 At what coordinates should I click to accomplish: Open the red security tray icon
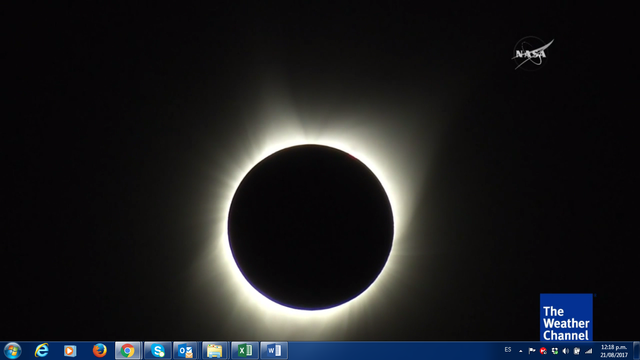click(543, 351)
